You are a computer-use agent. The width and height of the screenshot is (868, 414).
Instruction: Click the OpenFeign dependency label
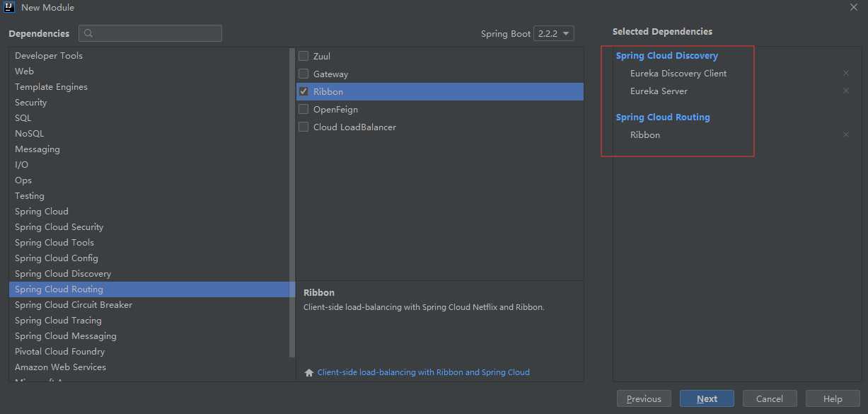(335, 109)
